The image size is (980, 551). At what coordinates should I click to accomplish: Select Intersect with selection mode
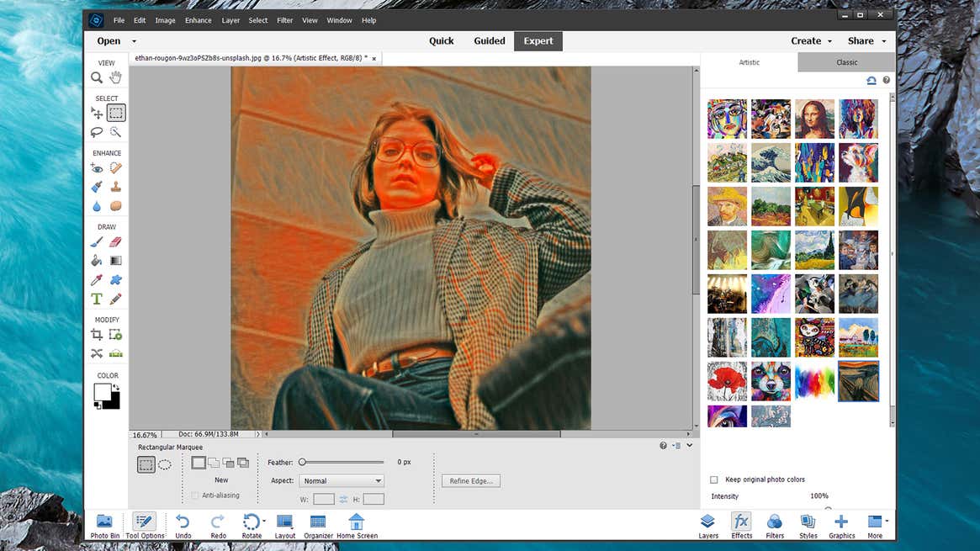[243, 463]
